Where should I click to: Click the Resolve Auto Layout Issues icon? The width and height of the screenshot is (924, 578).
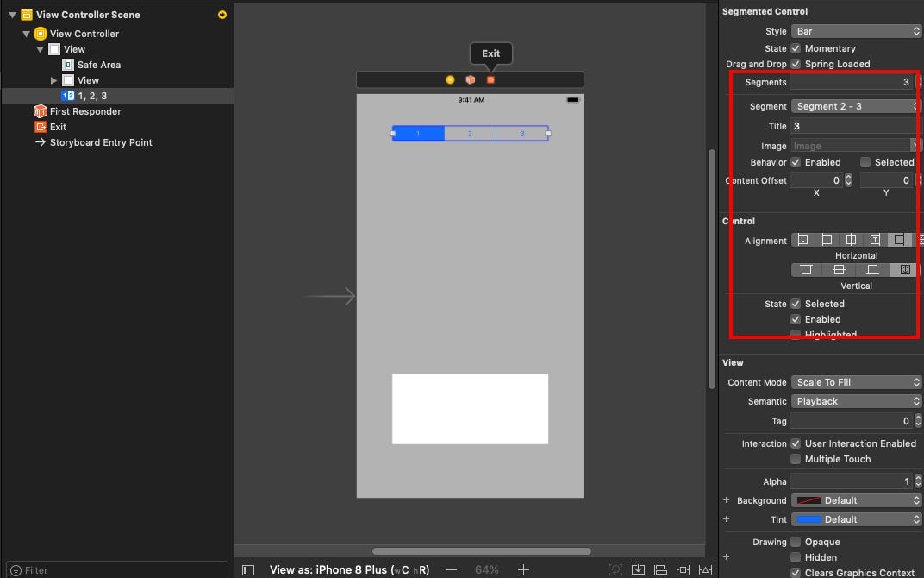[x=704, y=569]
